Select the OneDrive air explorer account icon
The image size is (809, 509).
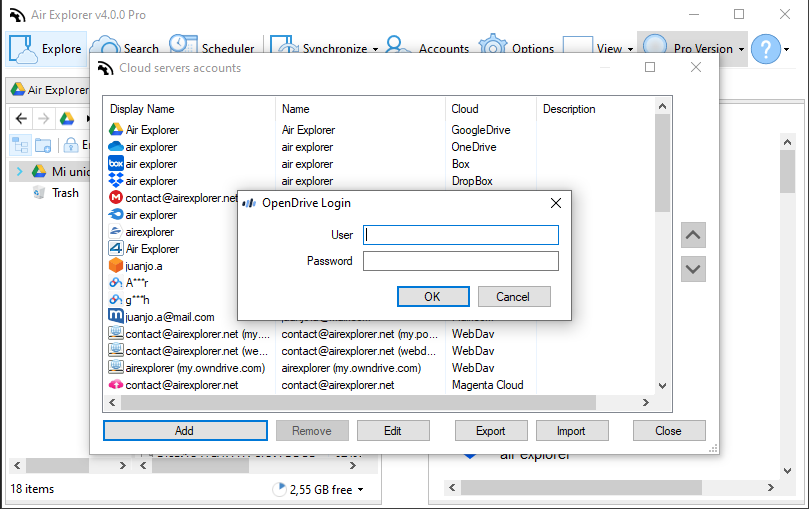click(116, 146)
